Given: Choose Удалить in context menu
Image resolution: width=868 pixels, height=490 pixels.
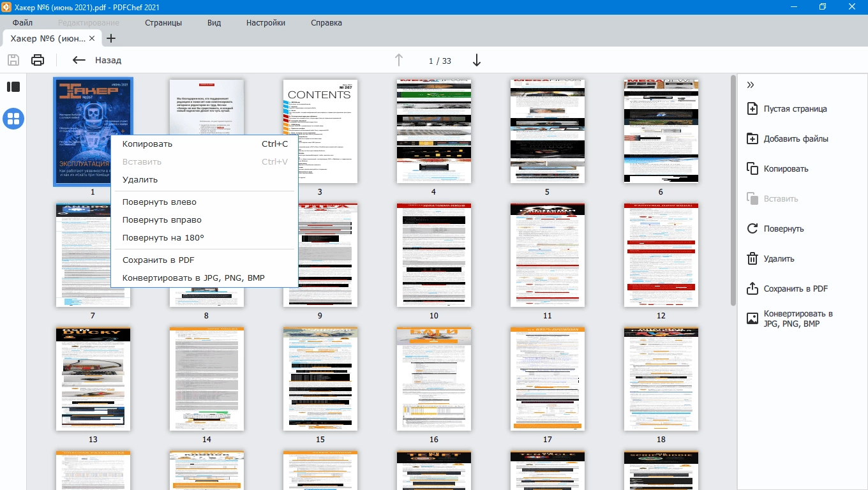Looking at the screenshot, I should click(204, 179).
